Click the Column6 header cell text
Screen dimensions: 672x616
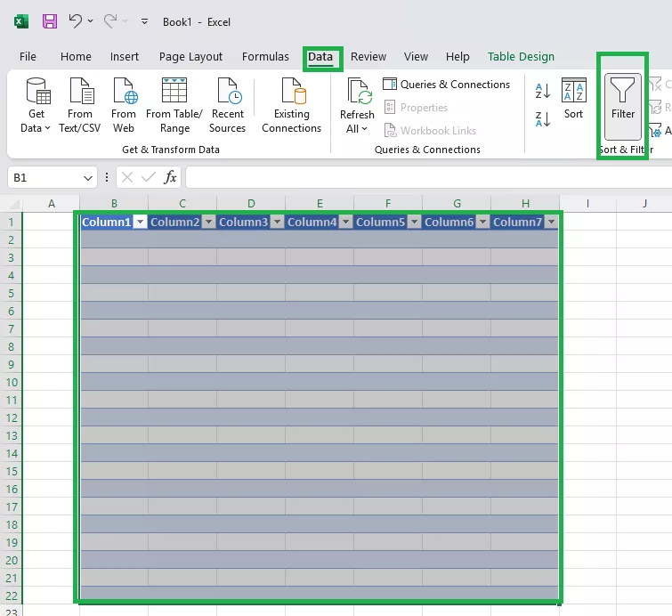(x=449, y=222)
